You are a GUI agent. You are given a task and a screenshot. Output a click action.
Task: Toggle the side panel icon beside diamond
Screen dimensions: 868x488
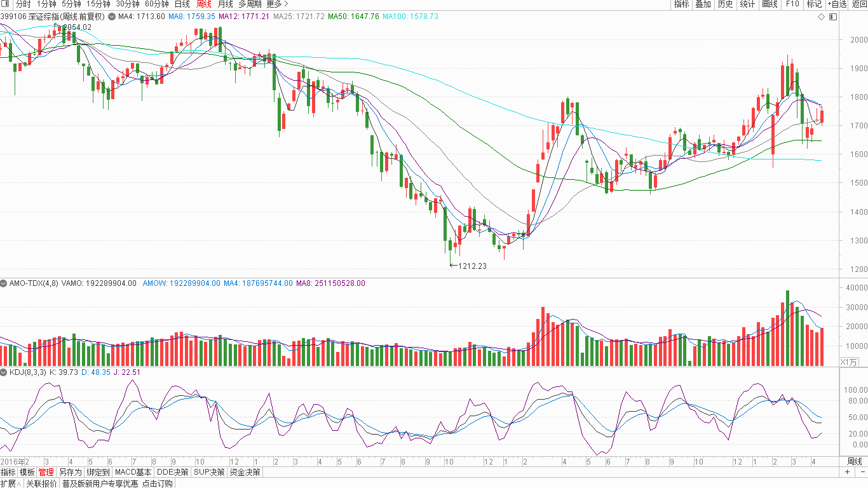(833, 17)
